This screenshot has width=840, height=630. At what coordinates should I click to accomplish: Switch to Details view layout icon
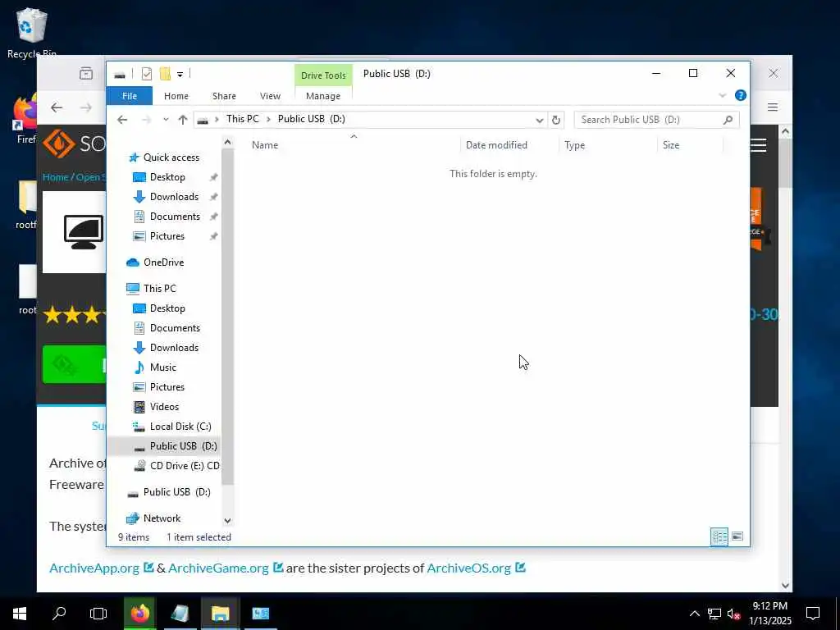click(719, 536)
